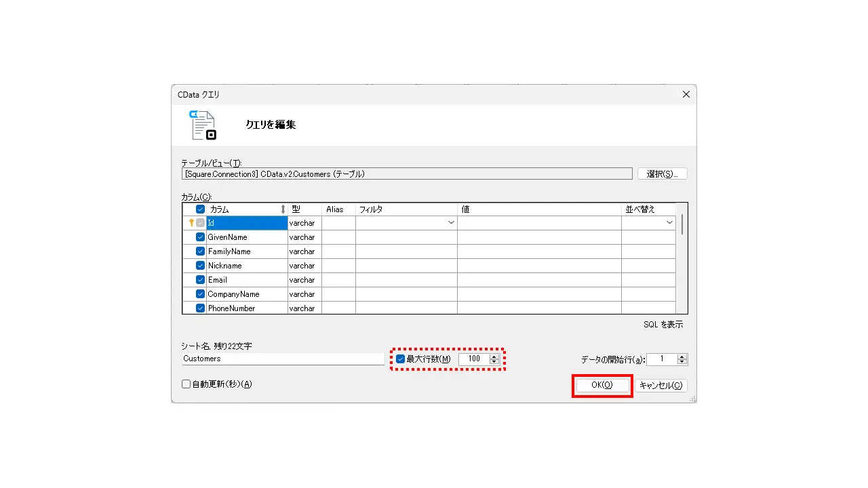Decrease データの開始行 with down arrow

click(x=682, y=362)
